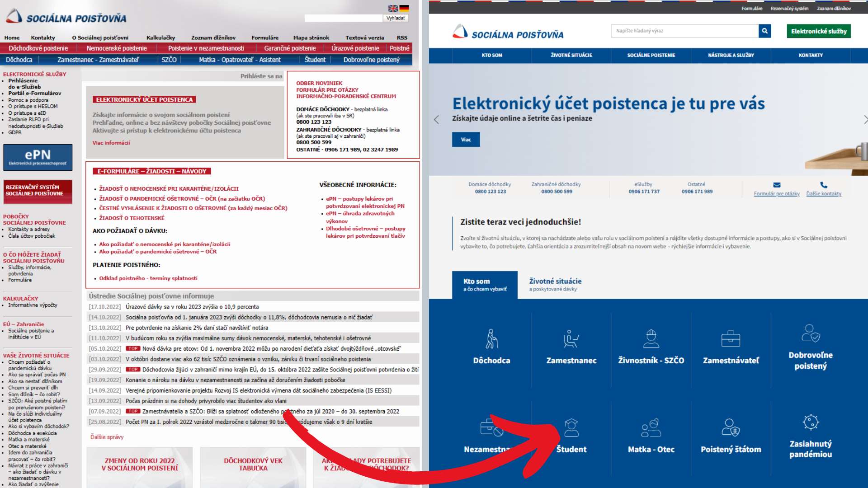Click the Zasiahnutý pandémiou virus icon
The height and width of the screenshot is (488, 868).
811,422
